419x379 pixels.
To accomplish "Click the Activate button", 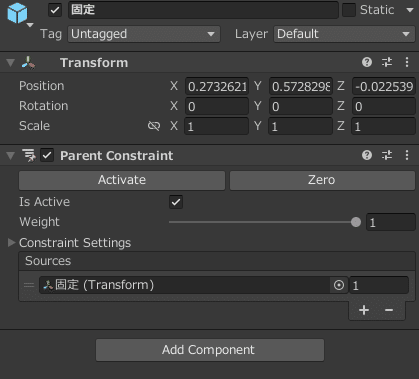I will pyautogui.click(x=122, y=180).
